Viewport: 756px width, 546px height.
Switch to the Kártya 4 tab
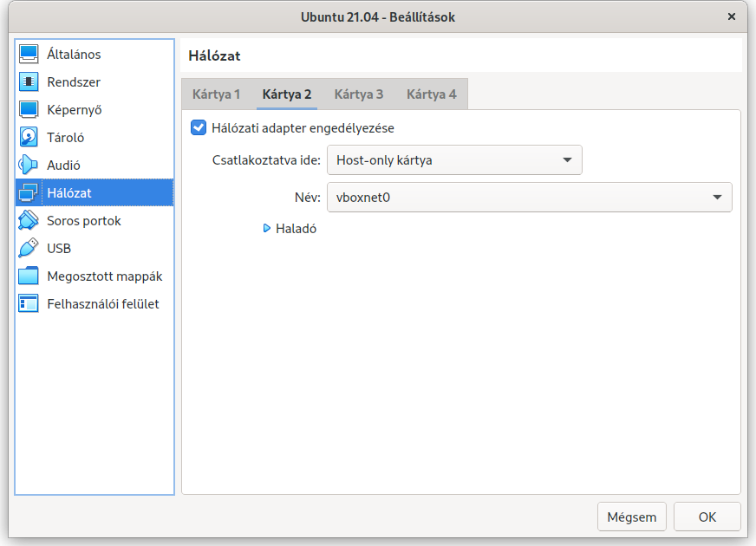(432, 94)
